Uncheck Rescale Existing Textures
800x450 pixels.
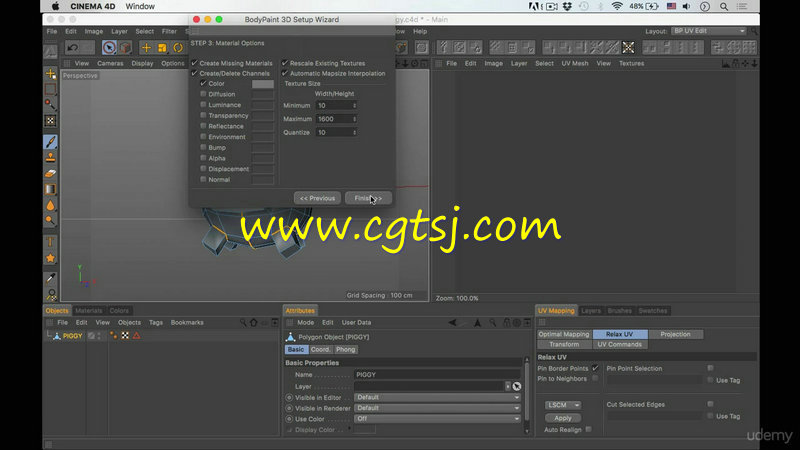pyautogui.click(x=285, y=63)
